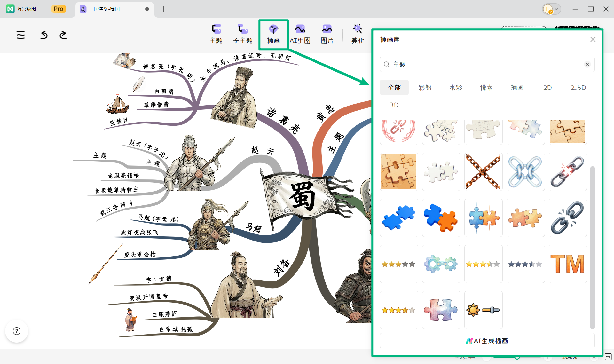The image size is (614, 364).
Task: Click the illustration search field
Action: (487, 64)
